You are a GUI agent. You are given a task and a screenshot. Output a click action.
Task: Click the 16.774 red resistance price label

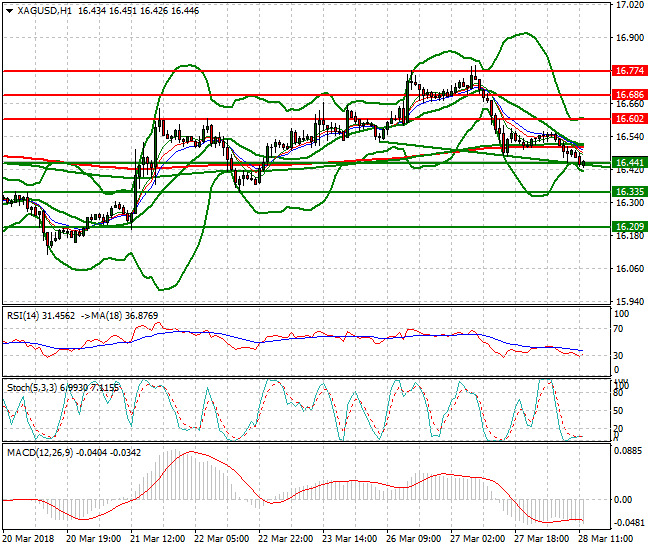[630, 71]
